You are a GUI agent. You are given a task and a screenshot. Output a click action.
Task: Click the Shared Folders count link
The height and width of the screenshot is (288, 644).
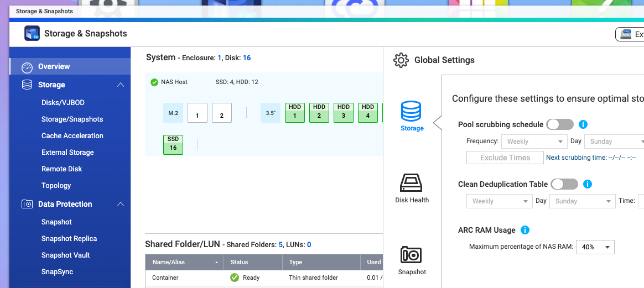tap(281, 244)
